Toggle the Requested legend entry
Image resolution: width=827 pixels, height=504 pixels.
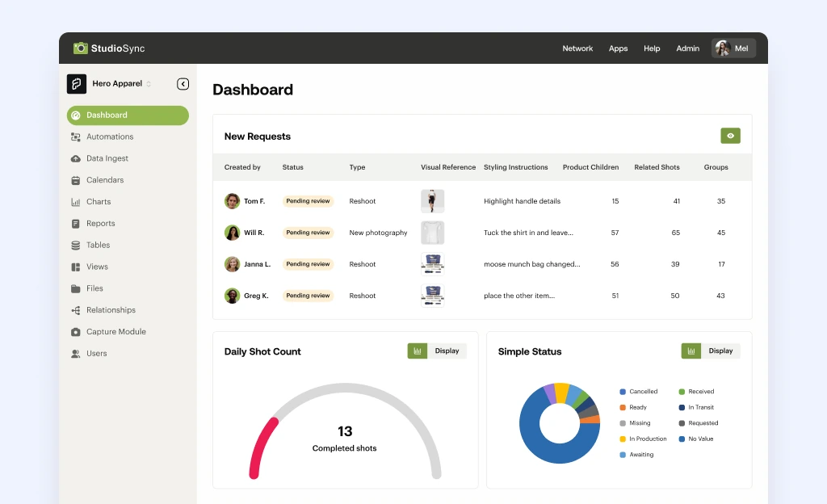[x=699, y=423]
